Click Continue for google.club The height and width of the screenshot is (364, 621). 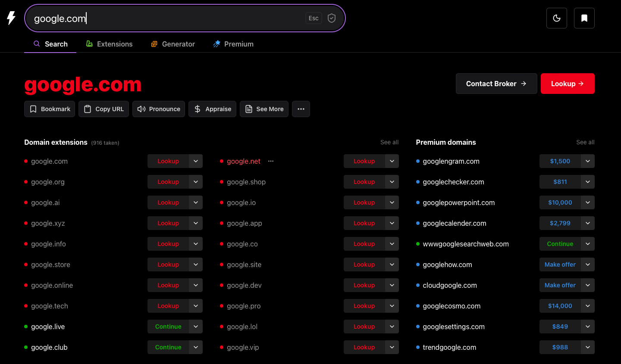point(168,347)
